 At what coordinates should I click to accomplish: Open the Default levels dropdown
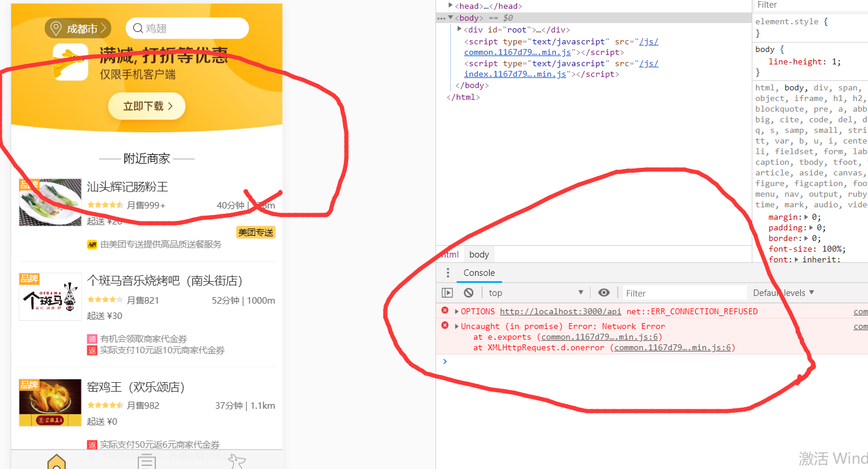(x=784, y=293)
